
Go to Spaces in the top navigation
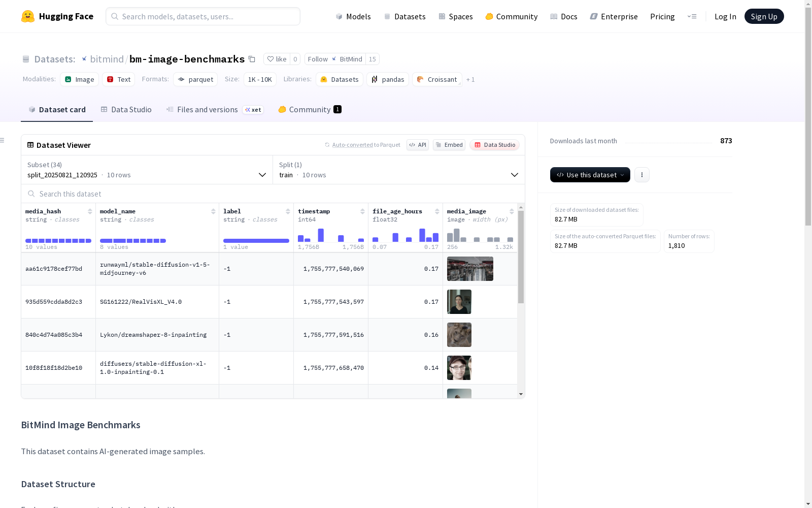(x=456, y=16)
